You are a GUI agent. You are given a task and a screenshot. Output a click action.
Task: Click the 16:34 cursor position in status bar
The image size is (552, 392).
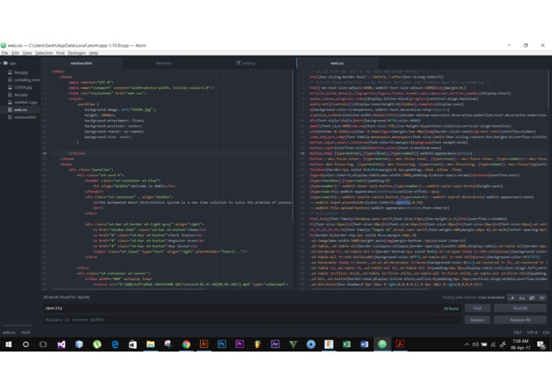coord(25,332)
